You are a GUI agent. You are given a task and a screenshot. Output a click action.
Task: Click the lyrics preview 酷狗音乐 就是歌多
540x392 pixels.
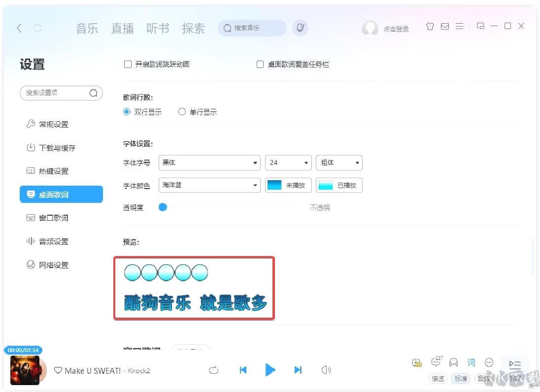195,303
